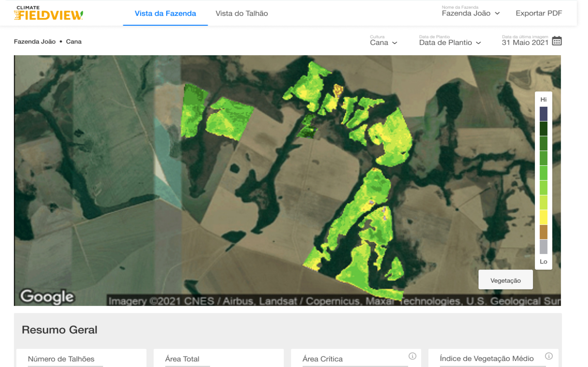Click the Imagery ©2021 map attribution text

[x=334, y=301]
